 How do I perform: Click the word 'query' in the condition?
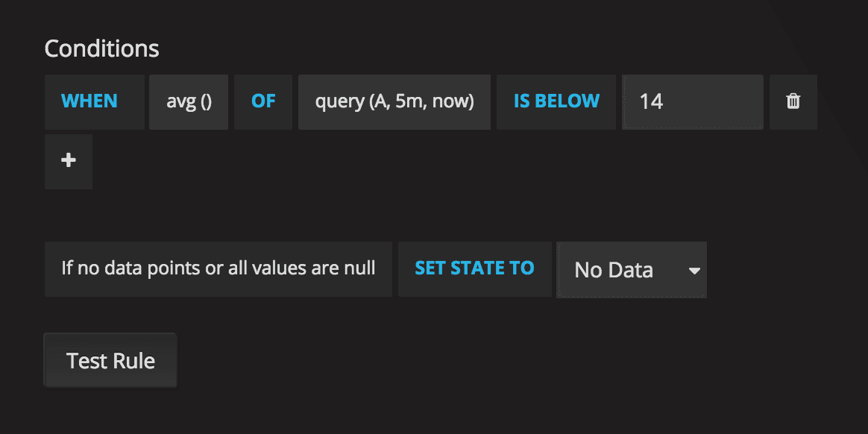(340, 101)
